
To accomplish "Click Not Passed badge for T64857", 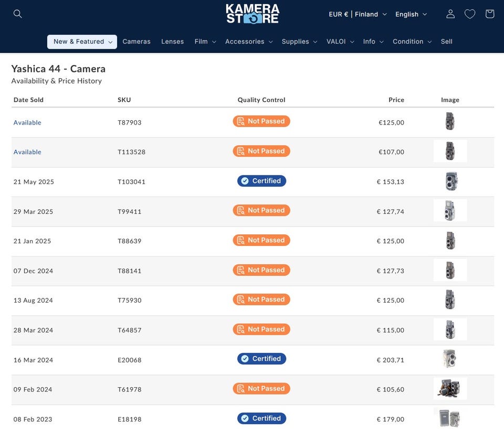I will coord(261,329).
